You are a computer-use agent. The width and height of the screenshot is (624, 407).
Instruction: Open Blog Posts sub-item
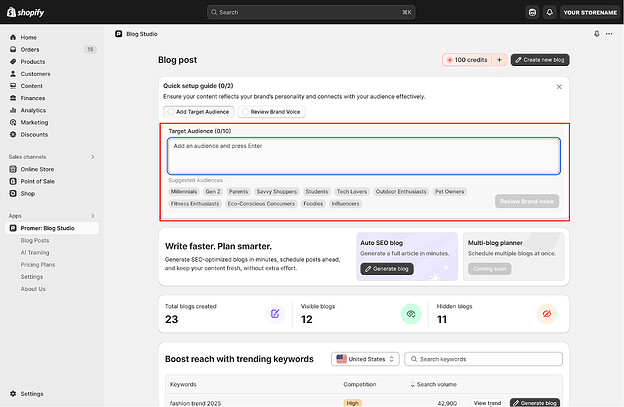35,240
